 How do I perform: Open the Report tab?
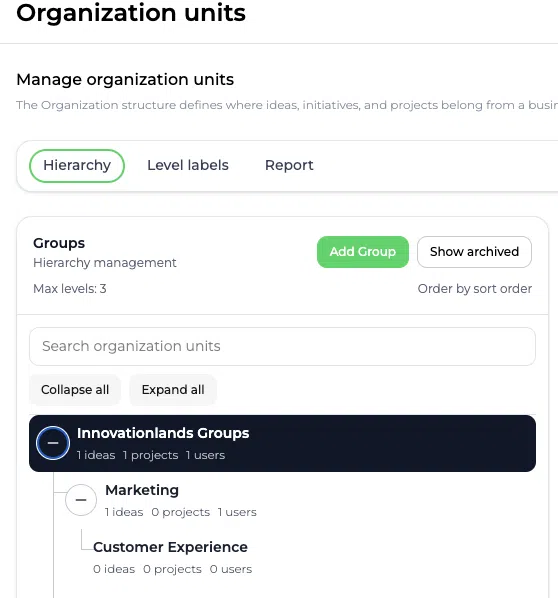[x=289, y=166]
